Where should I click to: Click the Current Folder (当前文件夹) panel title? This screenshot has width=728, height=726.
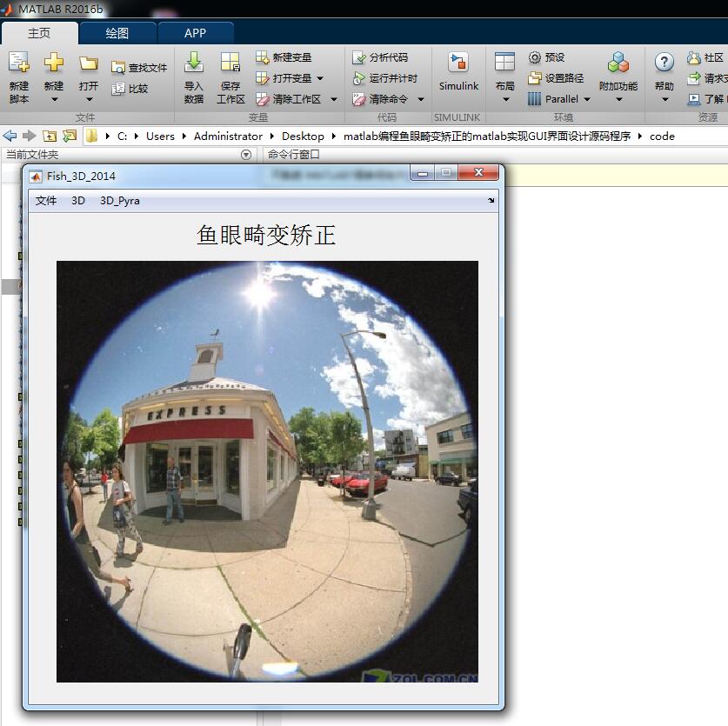[32, 154]
